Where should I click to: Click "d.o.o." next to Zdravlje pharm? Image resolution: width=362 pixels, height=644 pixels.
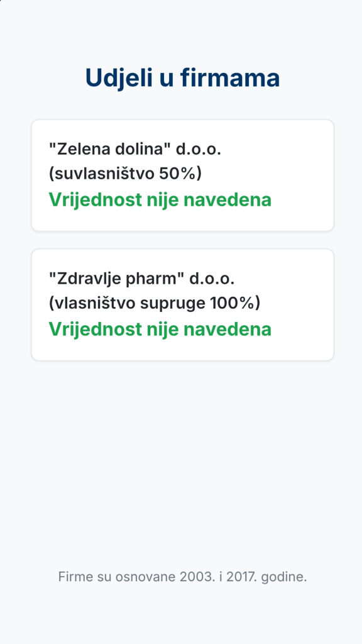pos(212,279)
